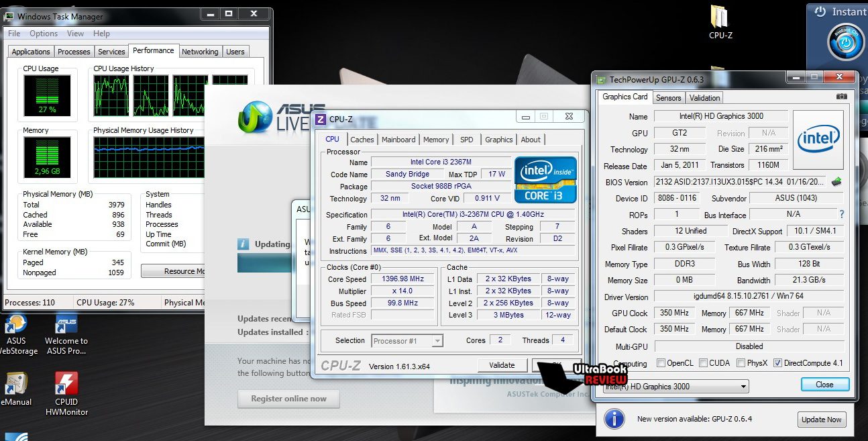Click the Driver Version field in GPU-Z
The height and width of the screenshot is (441, 868).
tap(750, 297)
